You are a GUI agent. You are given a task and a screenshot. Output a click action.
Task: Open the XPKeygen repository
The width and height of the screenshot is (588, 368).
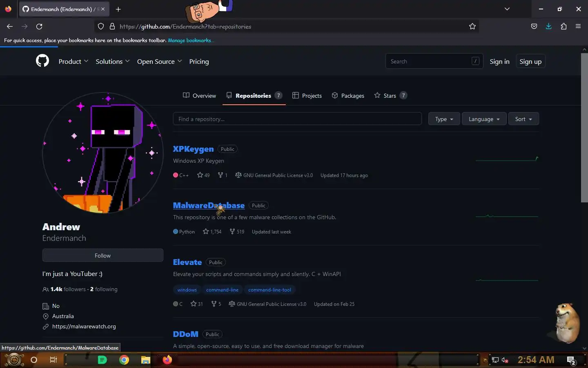tap(193, 149)
